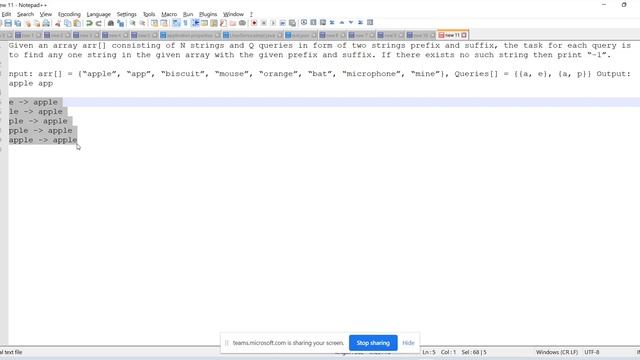Open the Encoding menu

click(x=69, y=14)
